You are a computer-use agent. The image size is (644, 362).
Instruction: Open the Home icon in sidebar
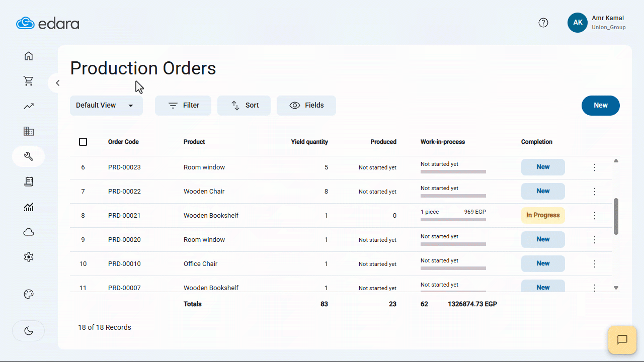(29, 56)
